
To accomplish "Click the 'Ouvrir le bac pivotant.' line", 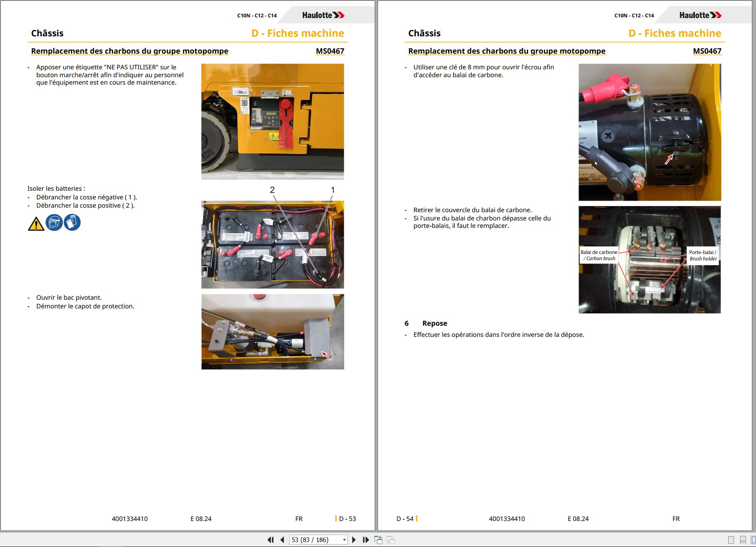I will tap(69, 298).
